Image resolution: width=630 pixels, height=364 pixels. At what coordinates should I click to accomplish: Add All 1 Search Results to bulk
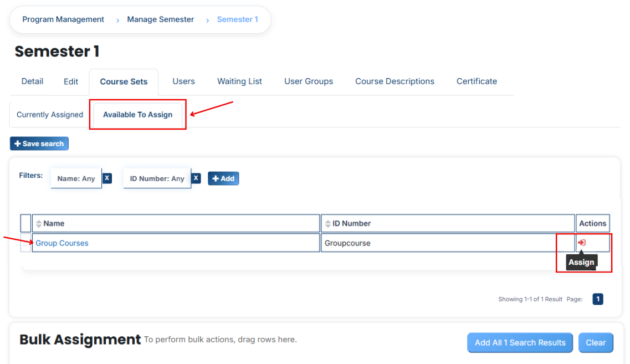[x=520, y=343]
